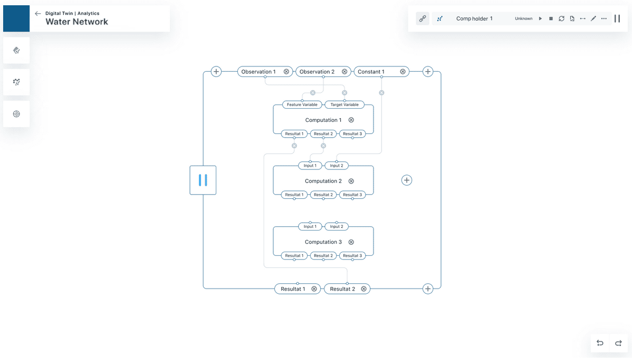The height and width of the screenshot is (364, 632).
Task: Stop the Comp holder 1 run
Action: coord(551,18)
